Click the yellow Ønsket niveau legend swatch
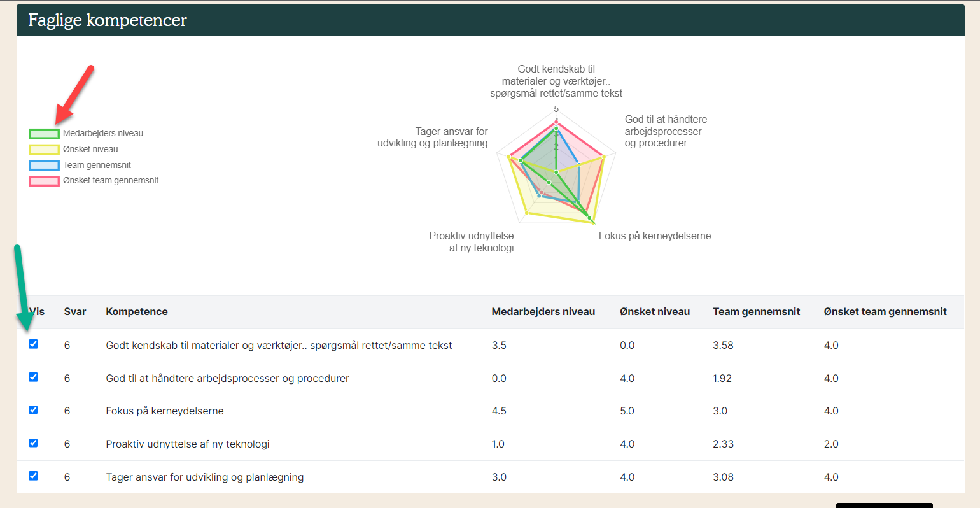 tap(44, 150)
